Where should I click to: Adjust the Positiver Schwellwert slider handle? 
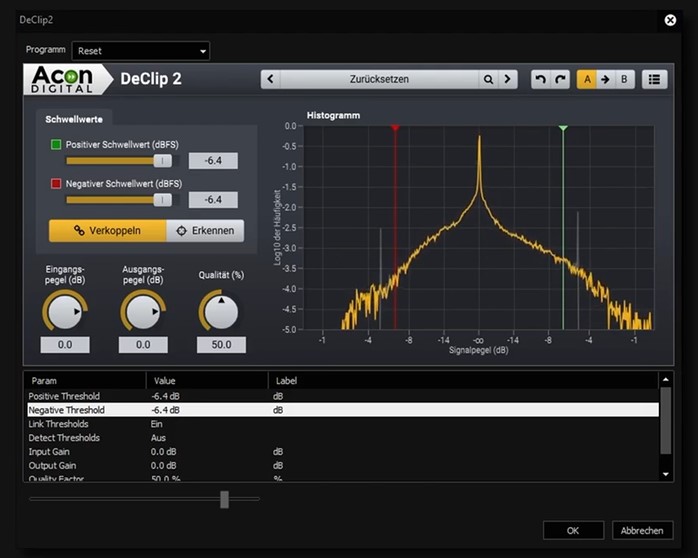coord(162,161)
